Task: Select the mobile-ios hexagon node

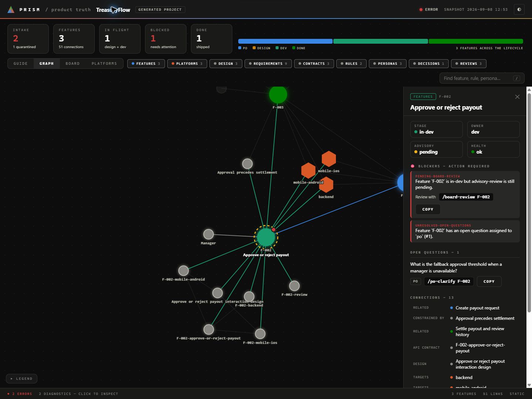Action: [x=329, y=159]
